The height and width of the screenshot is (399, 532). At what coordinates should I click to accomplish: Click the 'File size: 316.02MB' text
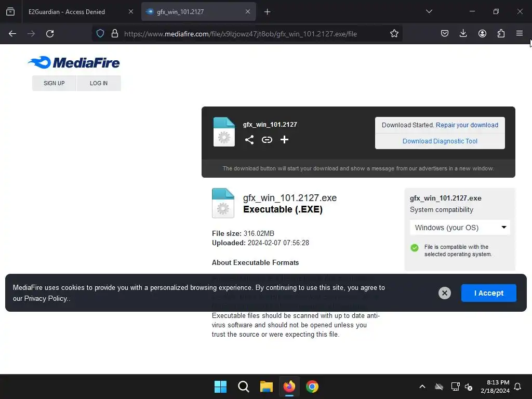pyautogui.click(x=243, y=233)
